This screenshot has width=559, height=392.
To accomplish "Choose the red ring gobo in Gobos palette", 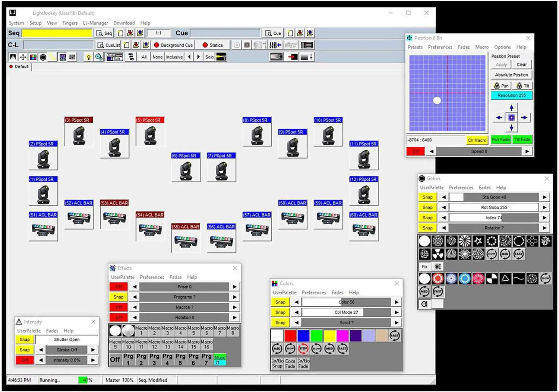I will click(x=438, y=278).
